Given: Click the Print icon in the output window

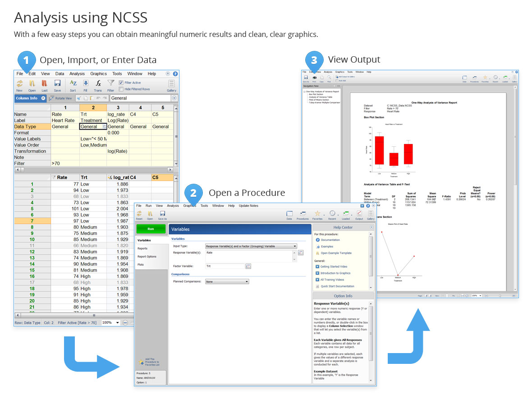Looking at the screenshot, I should [x=314, y=77].
